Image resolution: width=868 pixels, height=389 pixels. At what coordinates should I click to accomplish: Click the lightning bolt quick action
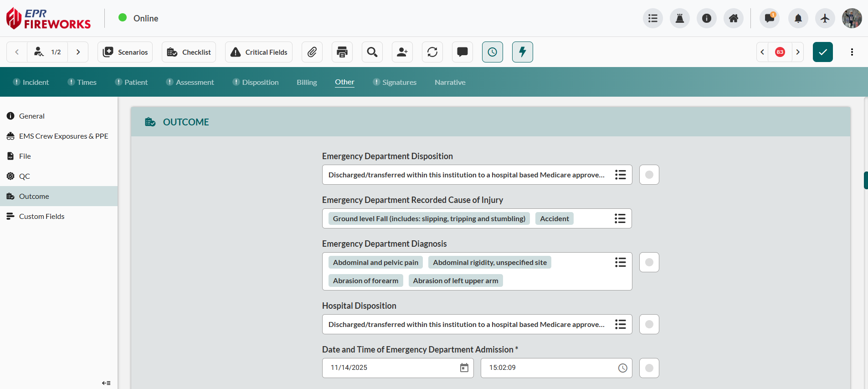[523, 52]
